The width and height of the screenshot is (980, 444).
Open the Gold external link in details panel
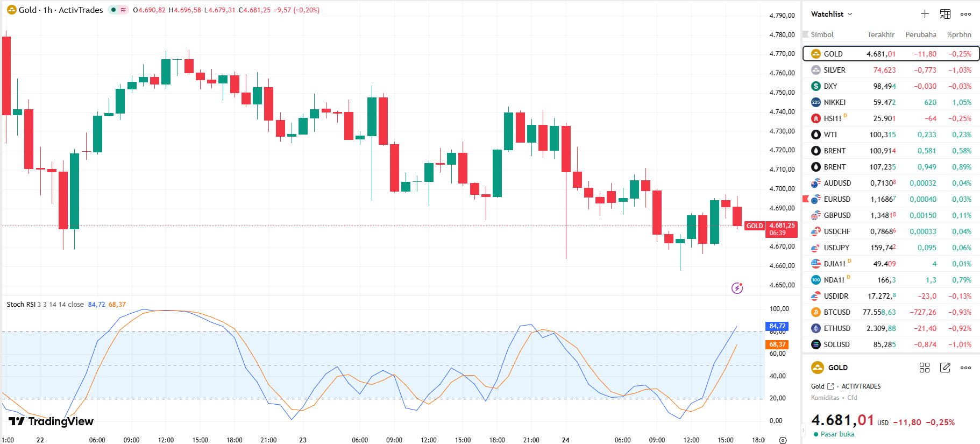tap(830, 386)
